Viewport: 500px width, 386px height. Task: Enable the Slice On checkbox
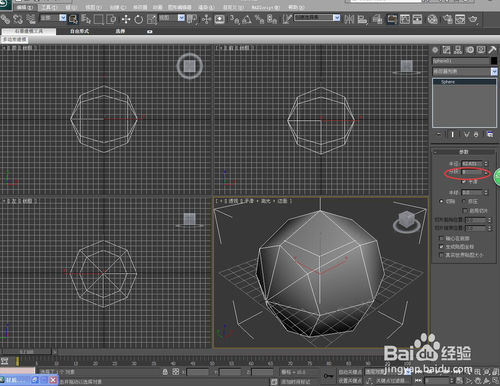point(465,211)
